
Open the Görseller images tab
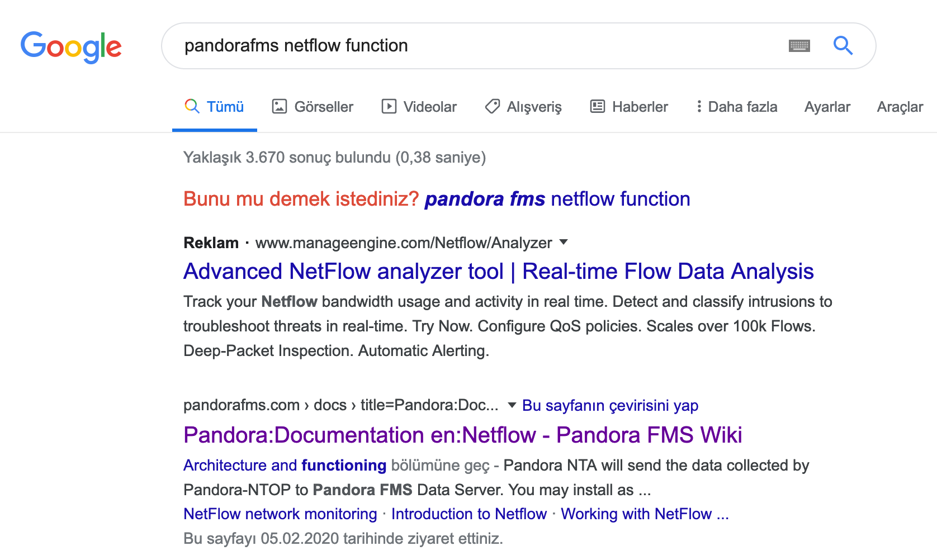pos(313,107)
